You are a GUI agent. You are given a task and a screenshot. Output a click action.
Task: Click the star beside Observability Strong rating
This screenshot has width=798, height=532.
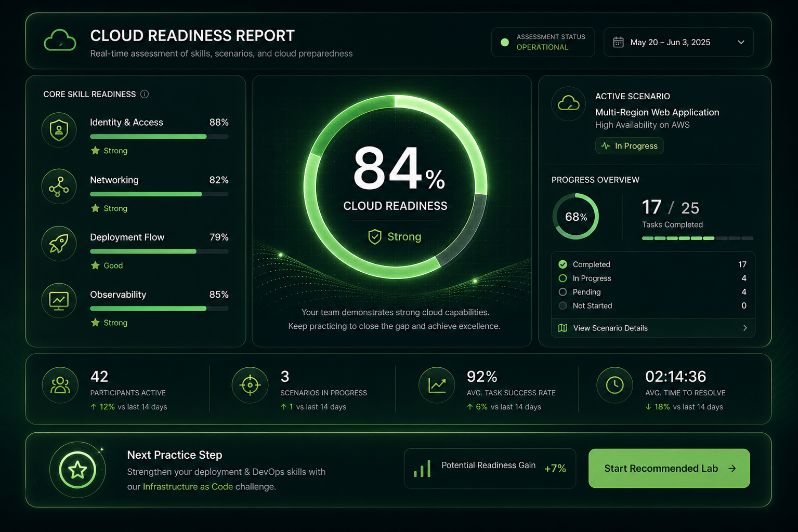click(95, 323)
